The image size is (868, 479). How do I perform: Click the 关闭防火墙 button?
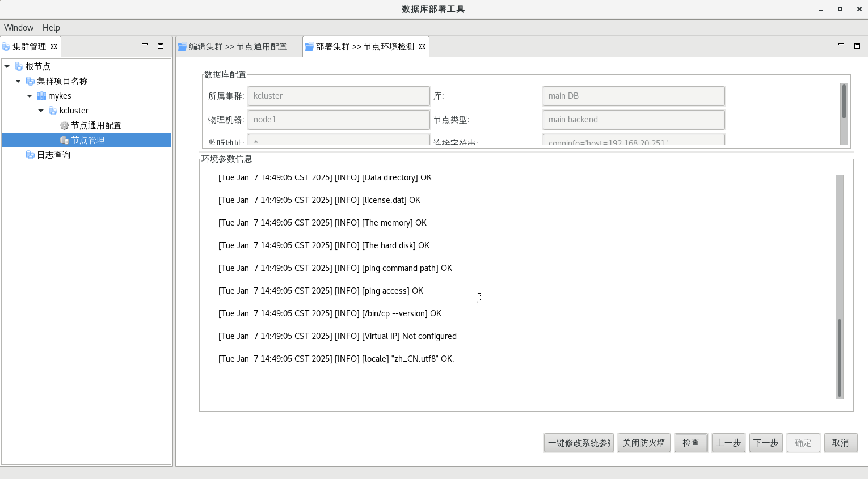coord(644,443)
